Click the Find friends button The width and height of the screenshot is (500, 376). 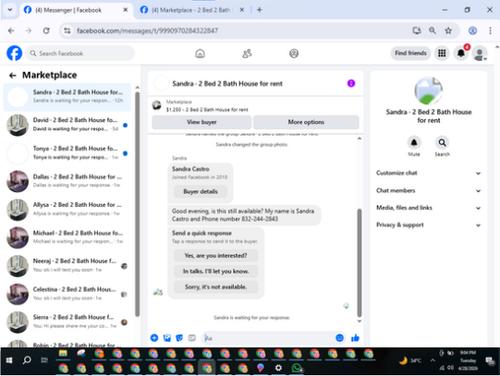[x=411, y=53]
